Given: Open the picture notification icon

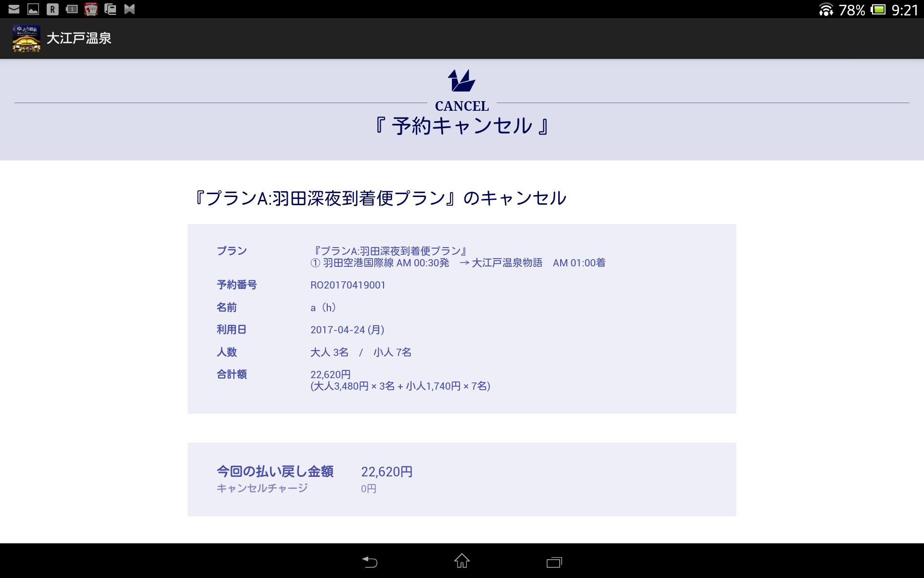Looking at the screenshot, I should click(x=33, y=9).
